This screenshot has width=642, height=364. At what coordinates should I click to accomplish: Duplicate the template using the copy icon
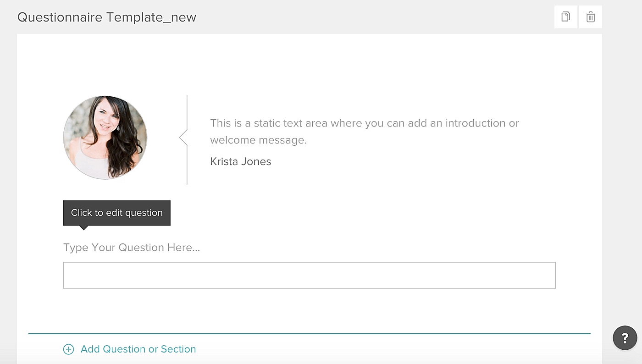tap(566, 17)
